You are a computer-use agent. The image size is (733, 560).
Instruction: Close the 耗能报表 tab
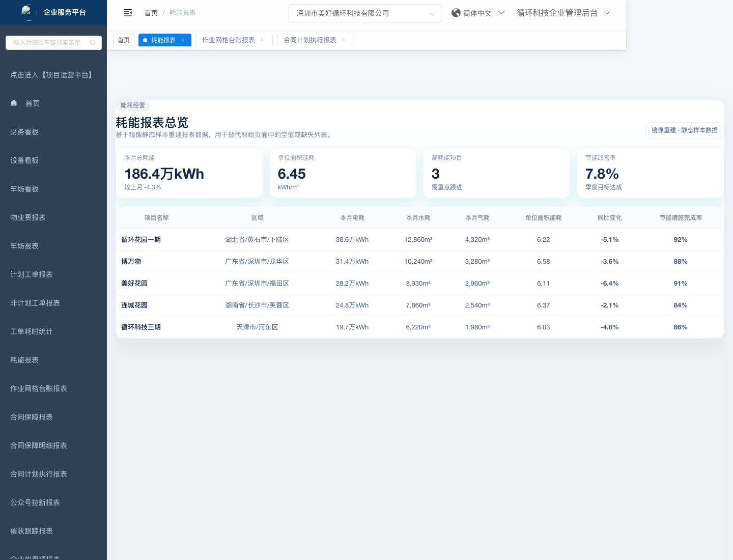tap(183, 40)
